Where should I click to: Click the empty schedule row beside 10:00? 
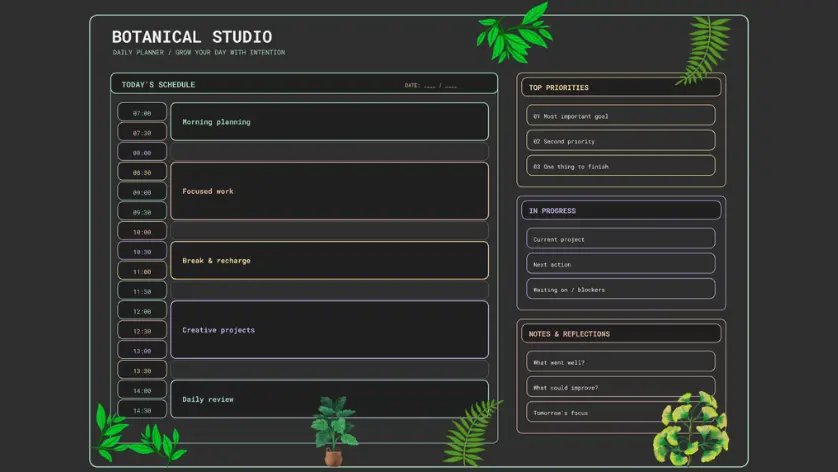click(329, 231)
